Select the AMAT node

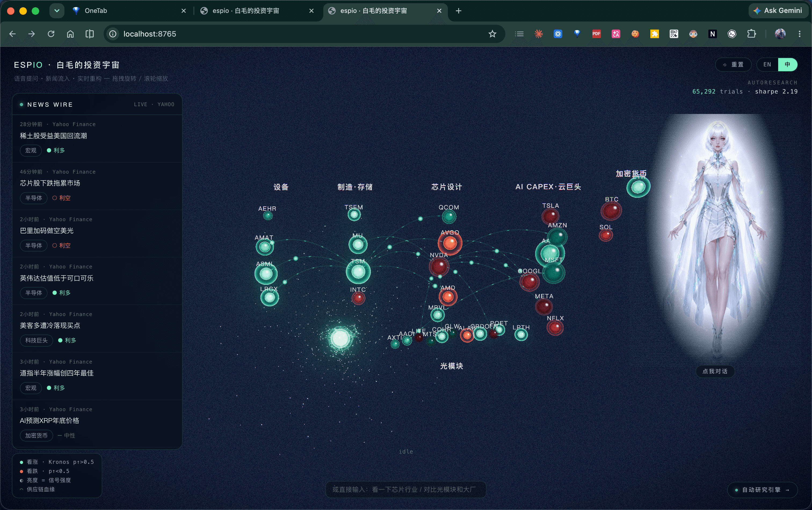pos(264,247)
